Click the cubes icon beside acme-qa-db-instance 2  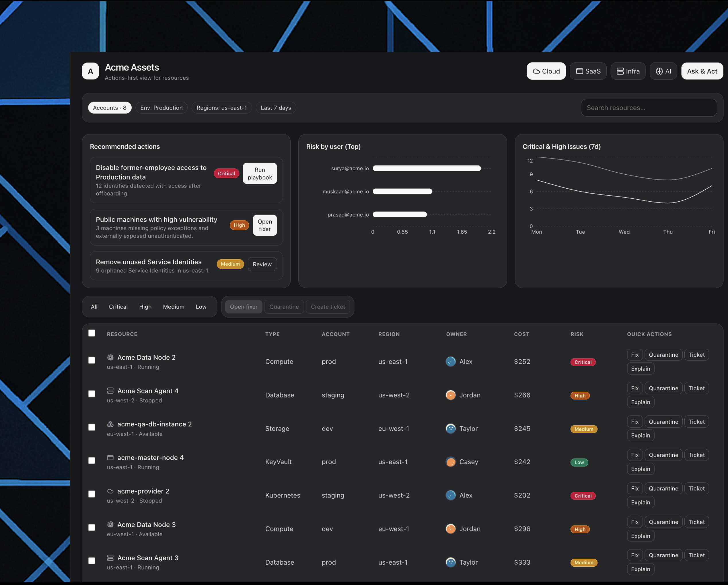pyautogui.click(x=110, y=424)
